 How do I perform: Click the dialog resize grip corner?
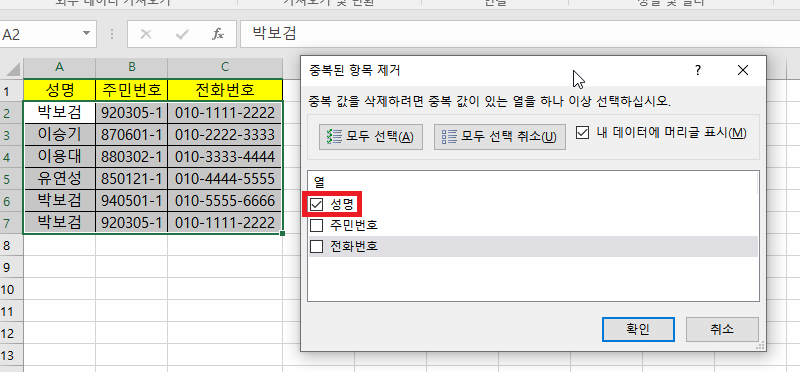tap(760, 346)
